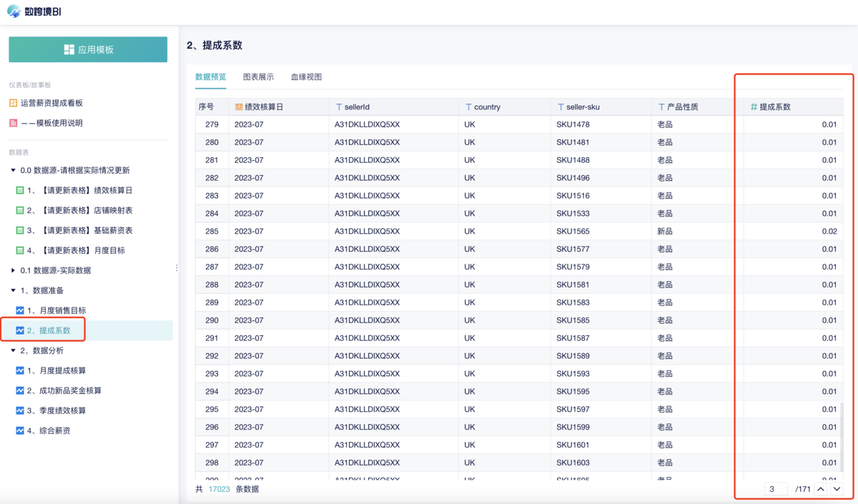
Task: Switch to the 图表展示 tab
Action: point(258,76)
